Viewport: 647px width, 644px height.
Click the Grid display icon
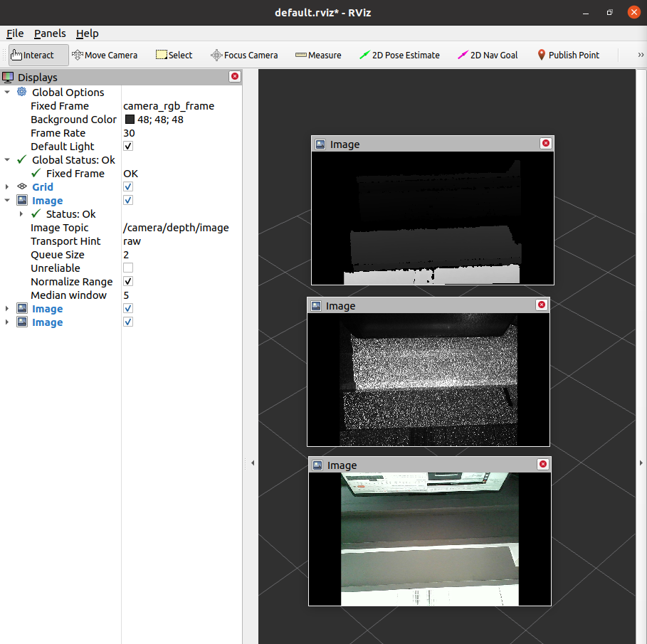[22, 186]
